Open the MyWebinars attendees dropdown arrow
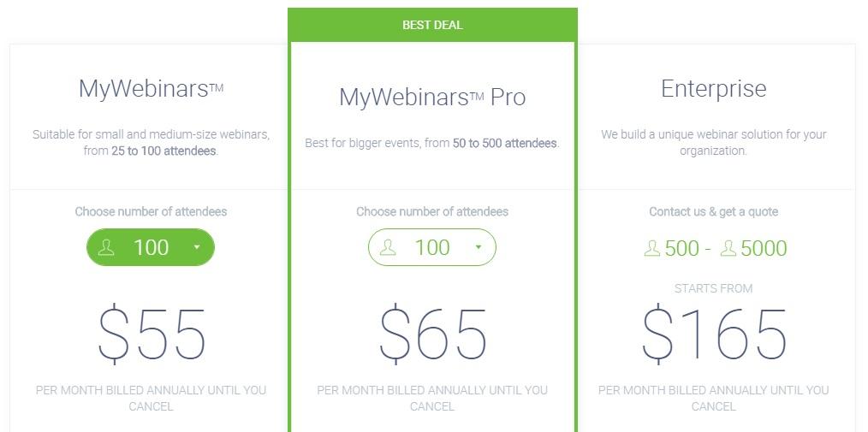The width and height of the screenshot is (868, 432). click(x=197, y=247)
